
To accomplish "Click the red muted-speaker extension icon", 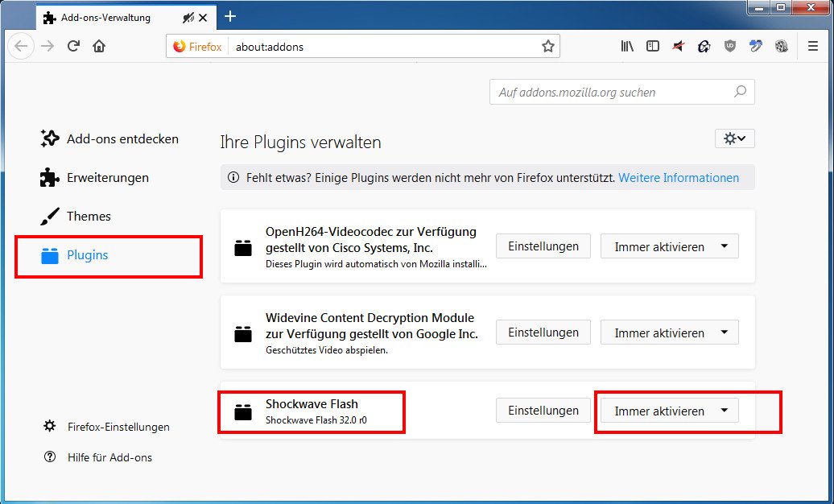I will (x=678, y=47).
